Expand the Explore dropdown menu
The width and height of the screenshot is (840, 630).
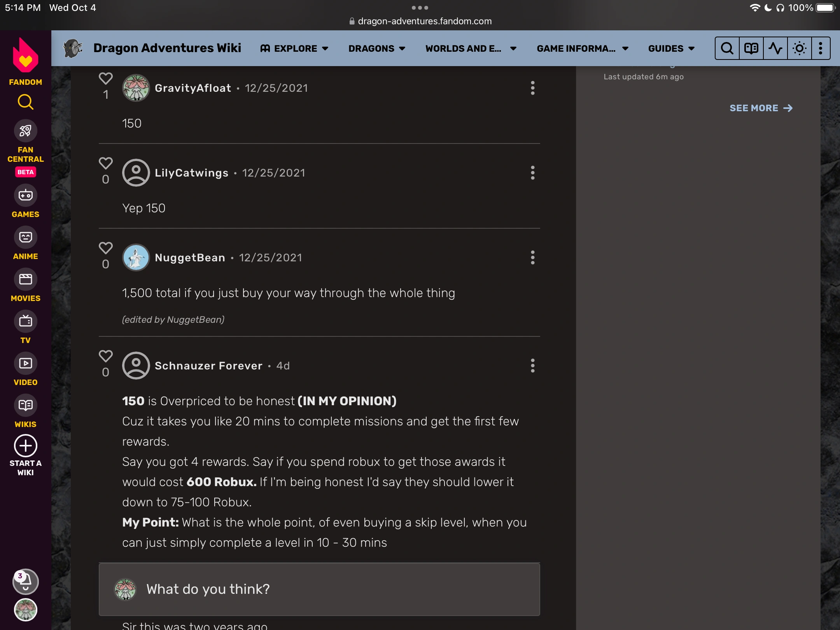click(294, 48)
